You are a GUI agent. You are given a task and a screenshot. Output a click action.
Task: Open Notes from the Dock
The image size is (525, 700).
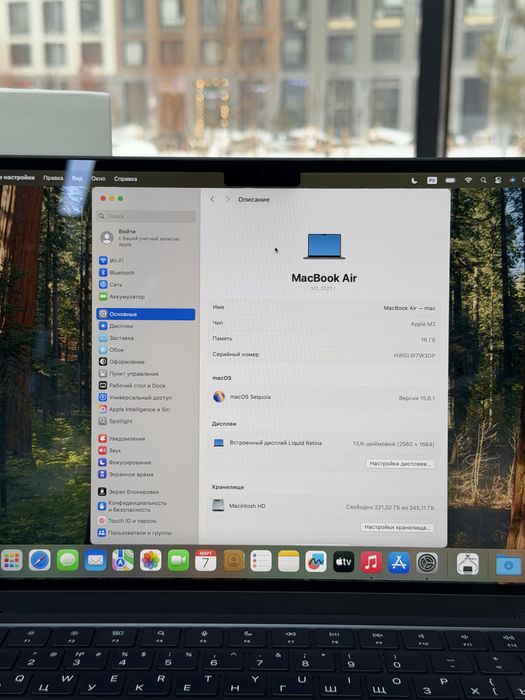(x=289, y=561)
